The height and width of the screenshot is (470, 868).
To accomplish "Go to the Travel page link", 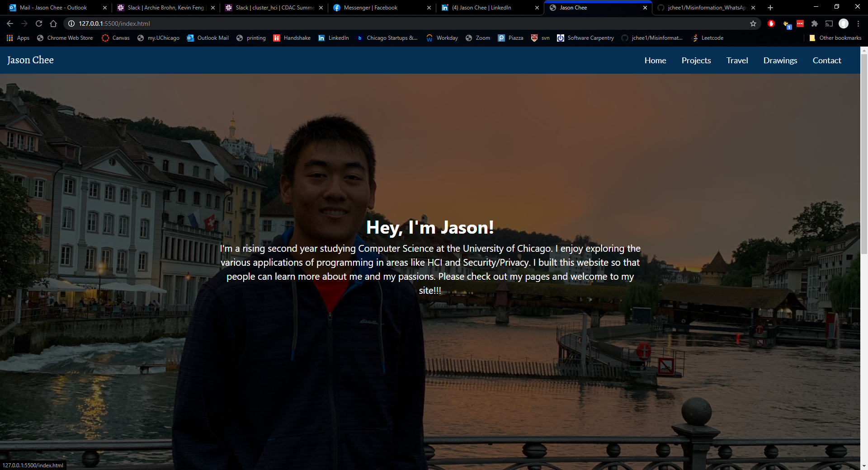I will [737, 61].
